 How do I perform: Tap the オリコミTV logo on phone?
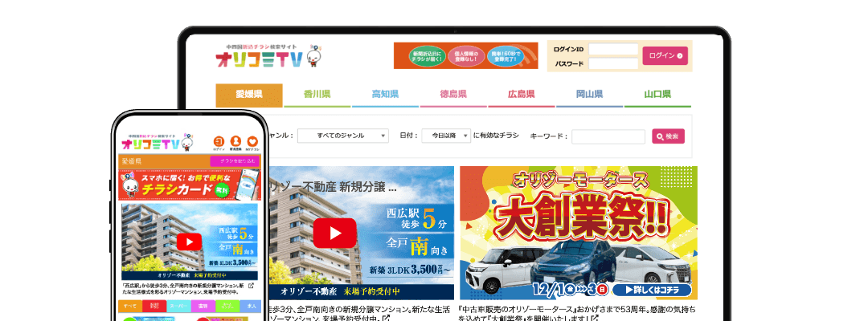[x=150, y=144]
